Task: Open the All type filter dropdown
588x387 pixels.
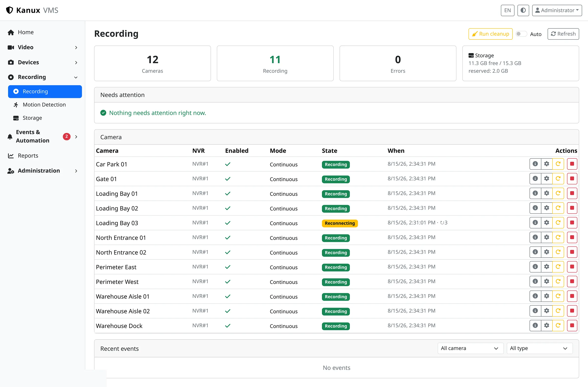Action: [539, 349]
